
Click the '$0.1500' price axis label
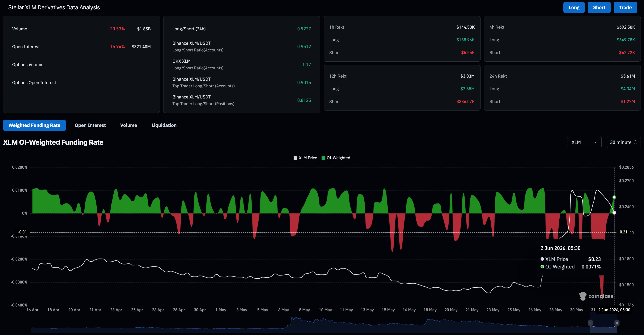(626, 285)
